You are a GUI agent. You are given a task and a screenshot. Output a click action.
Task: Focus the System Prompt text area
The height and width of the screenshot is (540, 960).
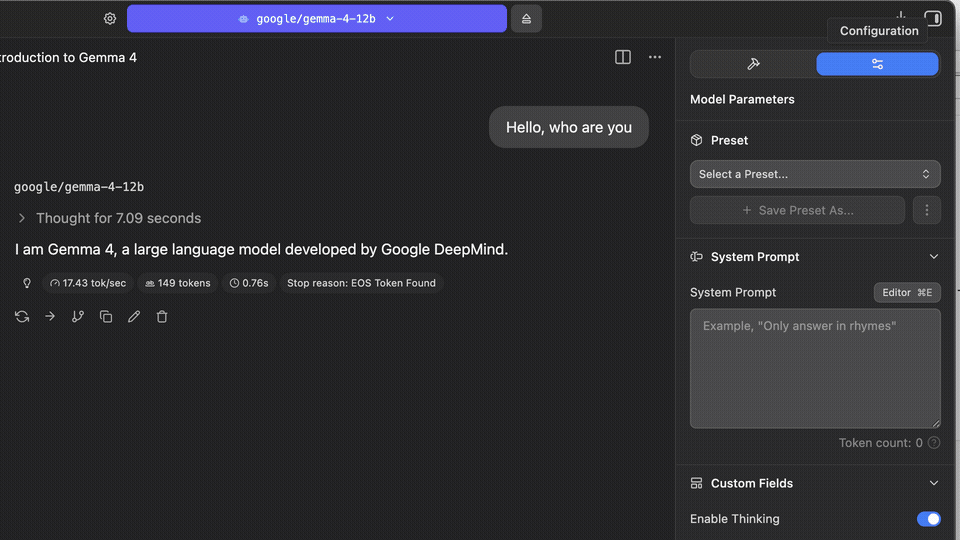[x=815, y=368]
